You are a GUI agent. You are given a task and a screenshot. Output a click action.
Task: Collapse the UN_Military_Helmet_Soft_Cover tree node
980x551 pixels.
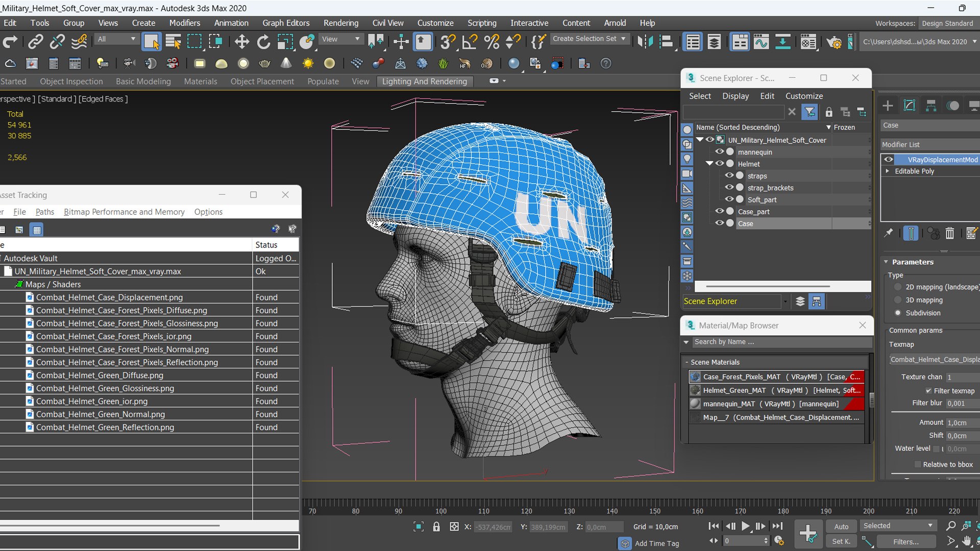click(700, 139)
